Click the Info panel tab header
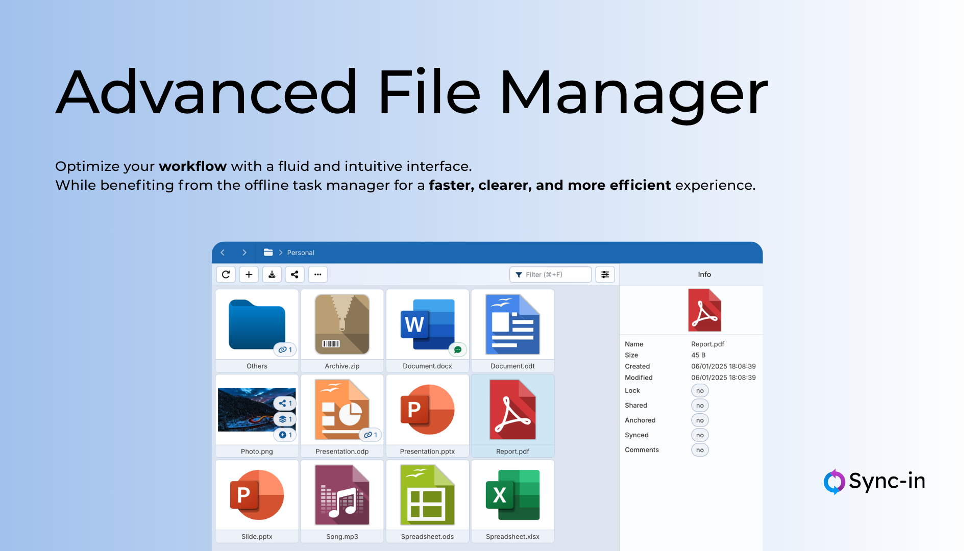This screenshot has height=551, width=980. [x=704, y=274]
